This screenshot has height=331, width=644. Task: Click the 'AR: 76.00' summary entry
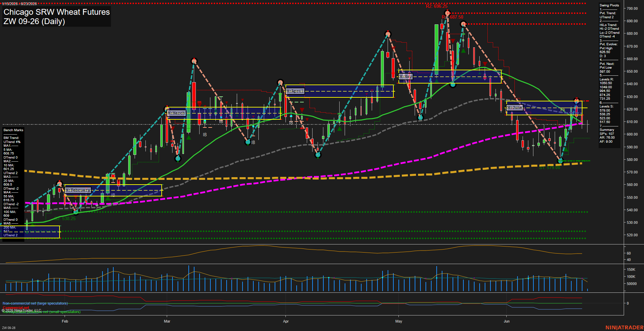607,138
